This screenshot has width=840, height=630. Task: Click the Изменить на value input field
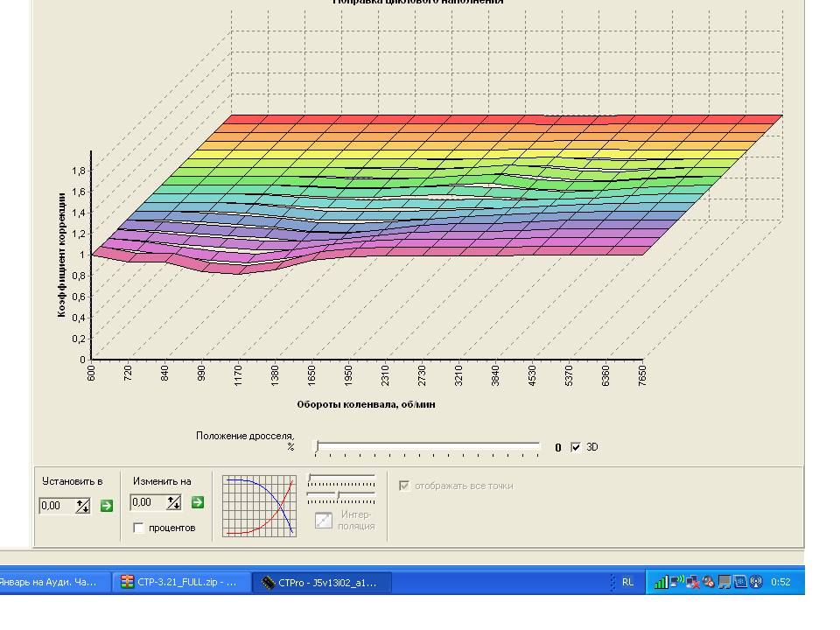[x=148, y=502]
